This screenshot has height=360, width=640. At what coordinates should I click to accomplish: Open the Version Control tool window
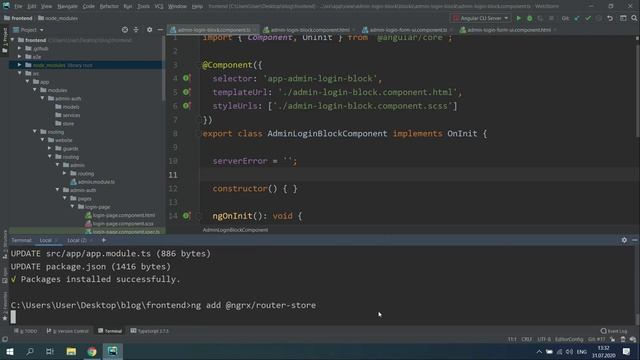(67, 331)
